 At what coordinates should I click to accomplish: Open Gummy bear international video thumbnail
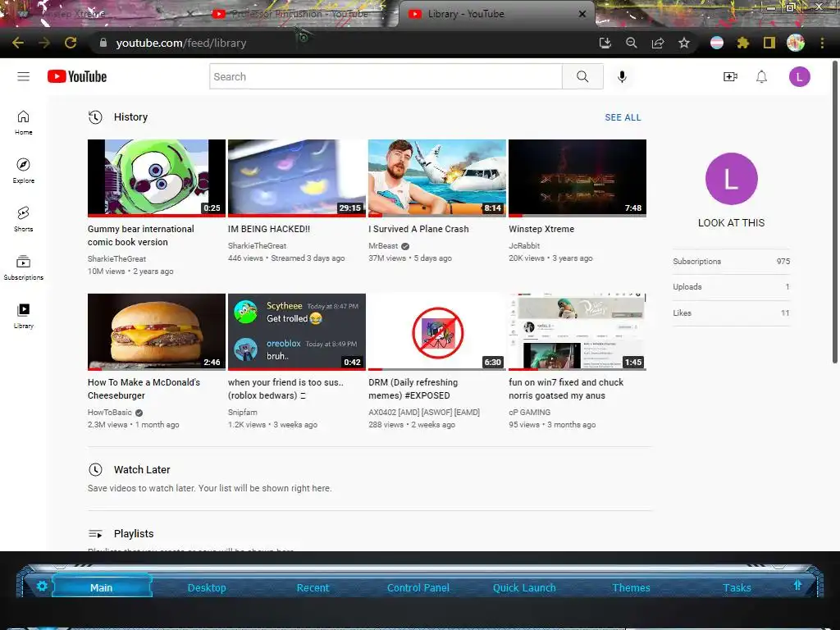tap(157, 178)
